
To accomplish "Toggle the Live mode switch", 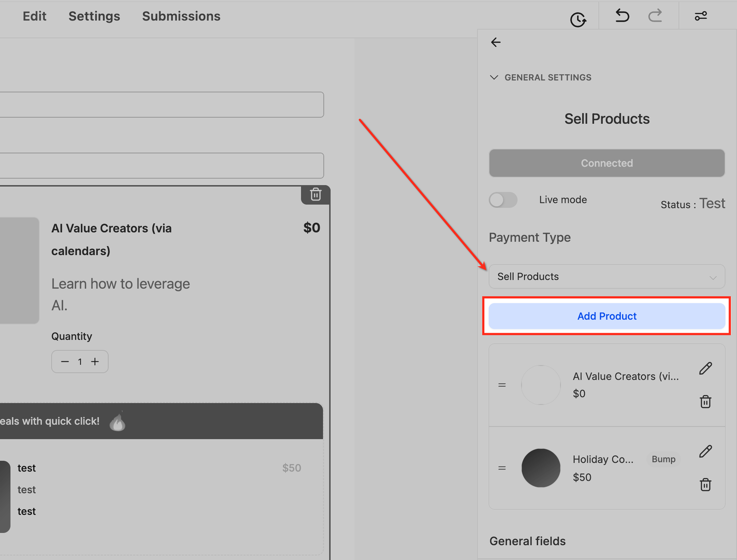I will coord(503,200).
